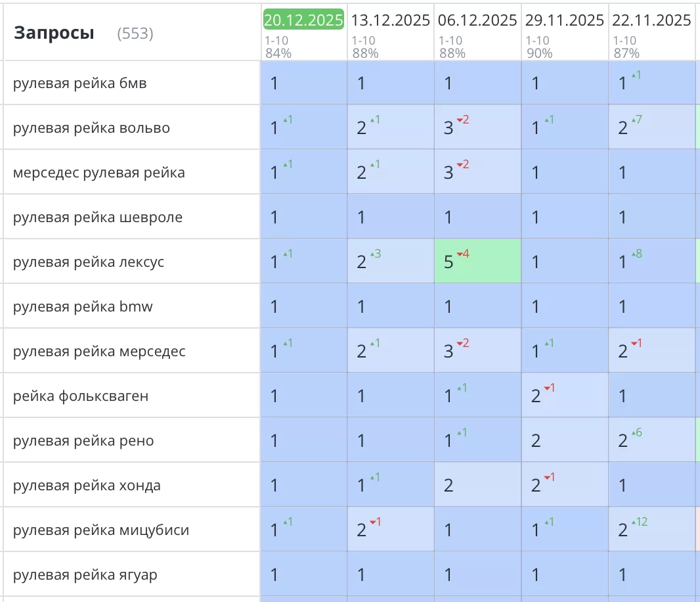This screenshot has height=602, width=700.
Task: Click the 29.11.2025 date column header
Action: [565, 20]
